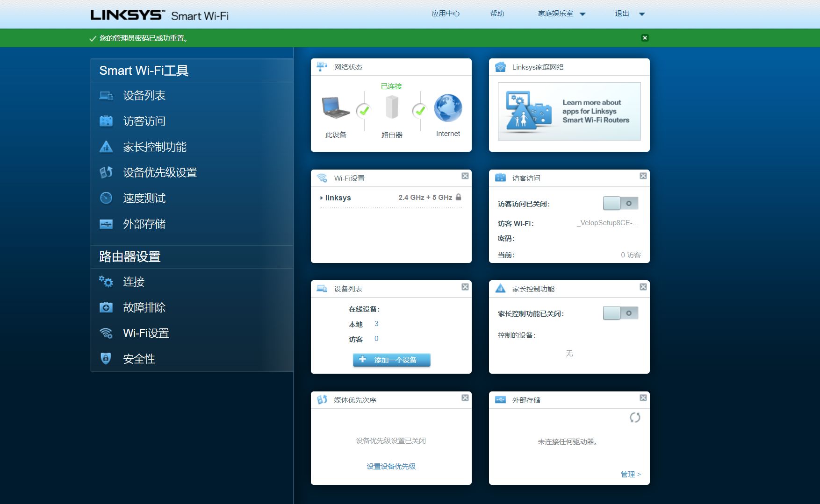Click the _VelopSetup8CE guest Wi-Fi name
Image resolution: width=820 pixels, height=504 pixels.
(x=607, y=223)
